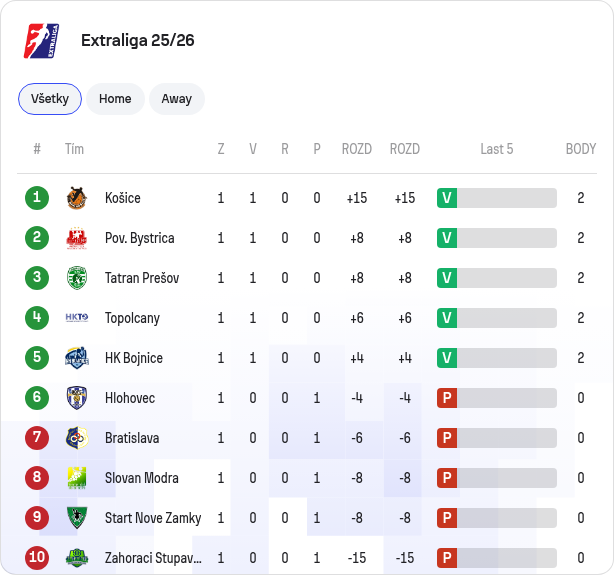The height and width of the screenshot is (575, 614).
Task: Click the Extraliga league logo
Action: pyautogui.click(x=42, y=41)
